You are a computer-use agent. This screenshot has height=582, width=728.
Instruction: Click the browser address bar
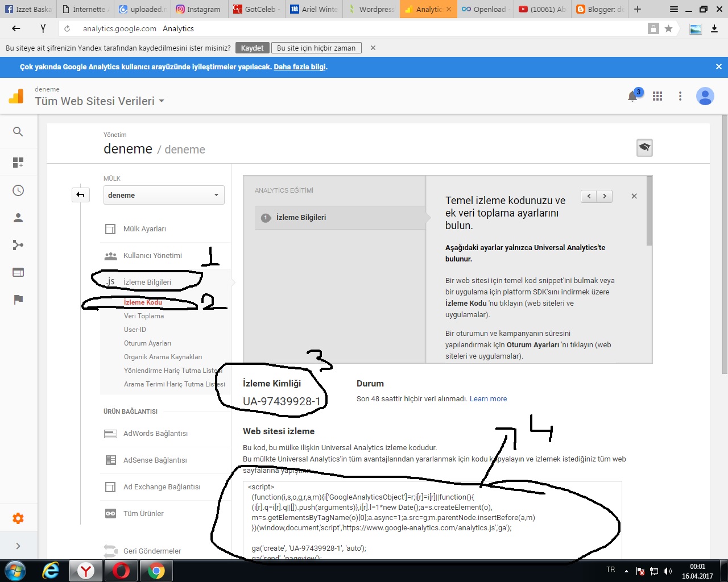pos(364,28)
